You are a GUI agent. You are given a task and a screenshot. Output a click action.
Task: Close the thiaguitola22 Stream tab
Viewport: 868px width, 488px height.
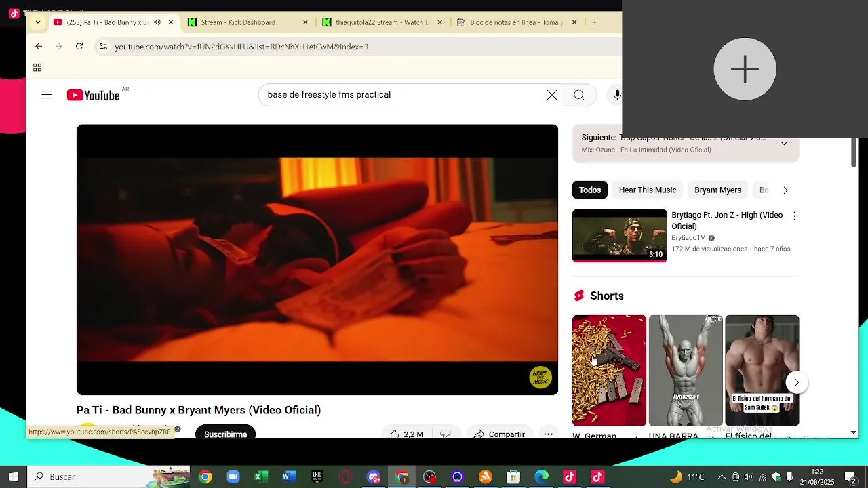[439, 22]
